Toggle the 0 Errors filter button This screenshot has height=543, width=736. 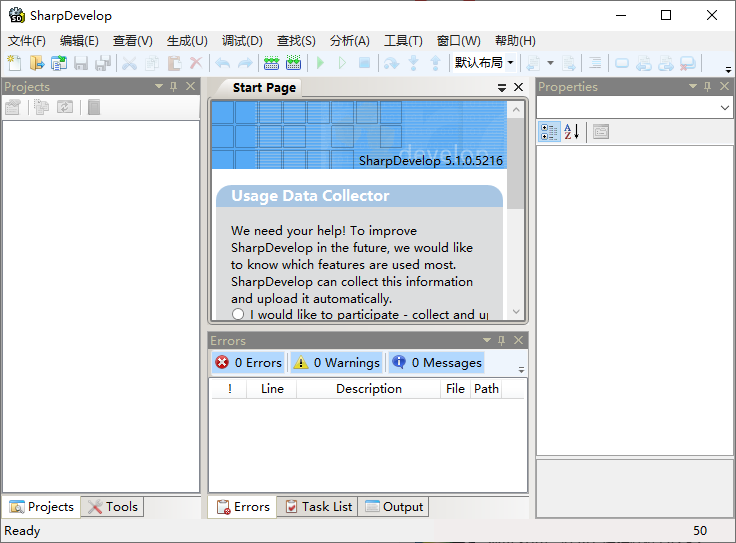click(248, 363)
